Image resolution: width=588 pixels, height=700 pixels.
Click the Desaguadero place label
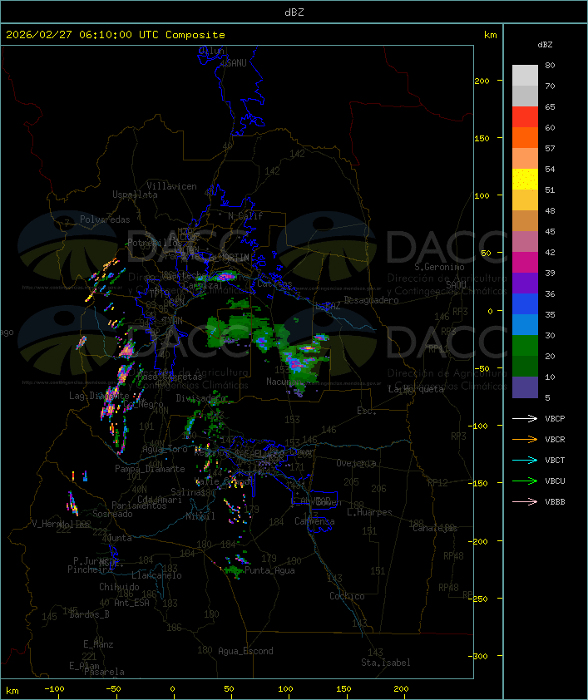[x=372, y=300]
